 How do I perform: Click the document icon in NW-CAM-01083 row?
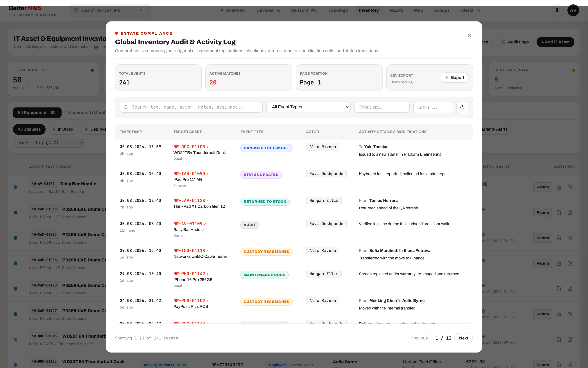pyautogui.click(x=559, y=238)
